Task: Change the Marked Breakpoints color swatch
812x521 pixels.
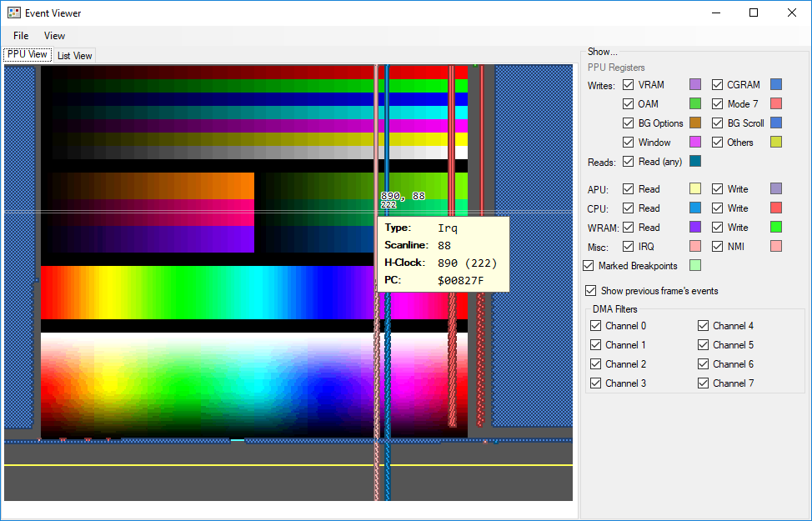Action: tap(695, 266)
